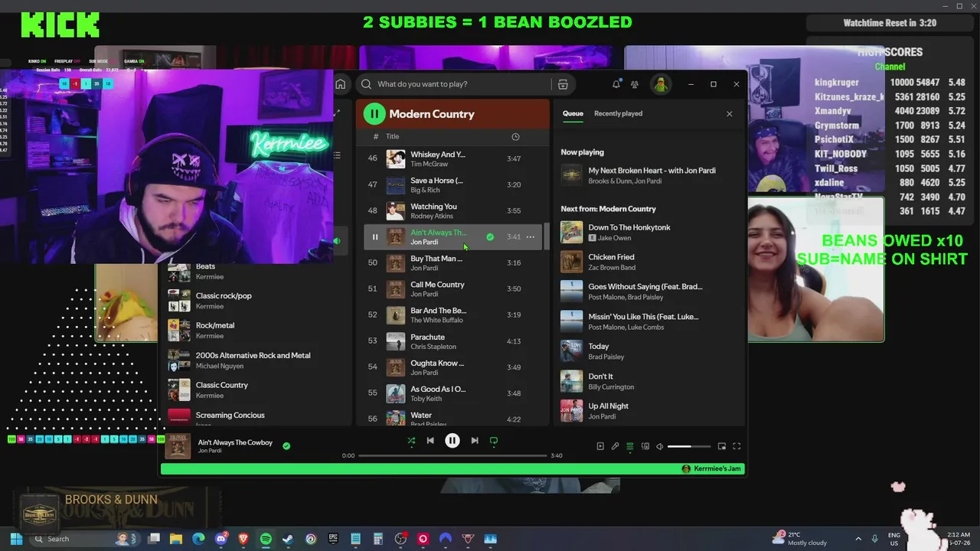980x551 pixels.
Task: Switch to Recently played tab
Action: click(x=618, y=113)
